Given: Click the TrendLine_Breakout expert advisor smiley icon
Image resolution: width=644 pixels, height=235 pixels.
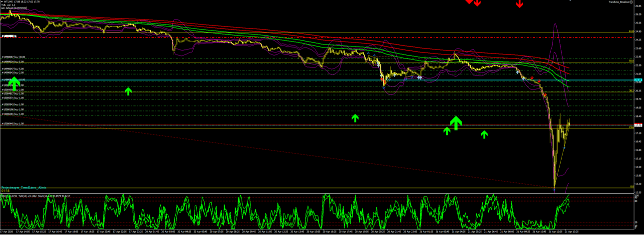Looking at the screenshot, I should pyautogui.click(x=631, y=2).
